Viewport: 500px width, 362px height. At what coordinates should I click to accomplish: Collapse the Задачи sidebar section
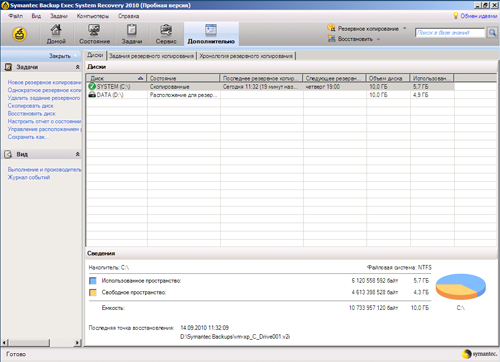coord(77,67)
